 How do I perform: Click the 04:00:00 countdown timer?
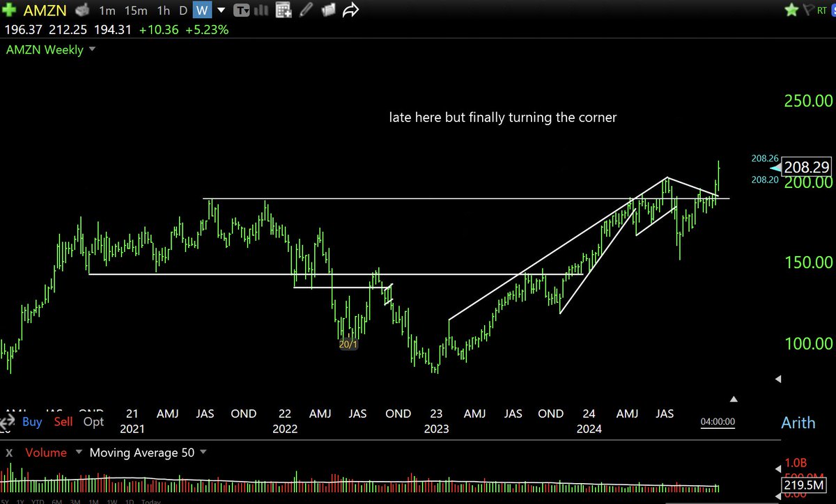tap(718, 421)
